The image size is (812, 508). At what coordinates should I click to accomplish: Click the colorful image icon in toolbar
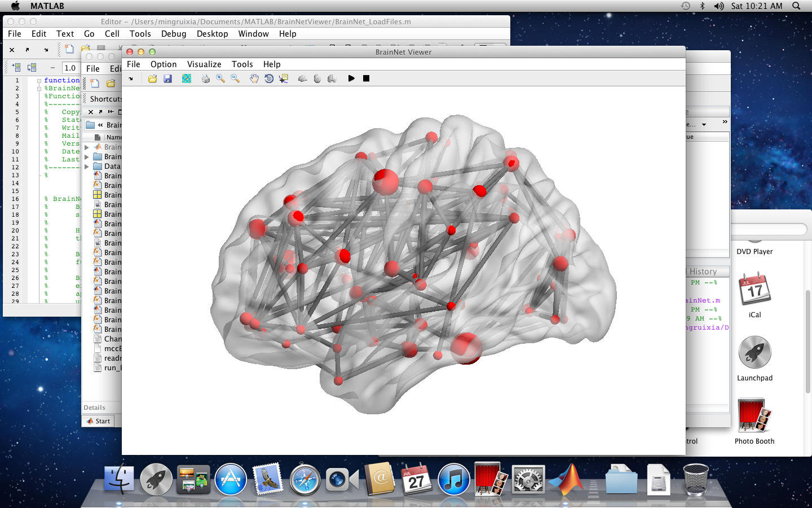coord(187,78)
